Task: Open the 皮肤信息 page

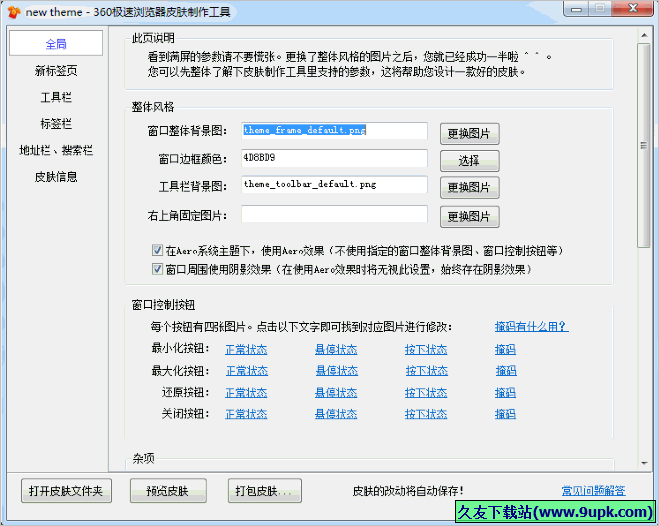Action: pos(56,177)
